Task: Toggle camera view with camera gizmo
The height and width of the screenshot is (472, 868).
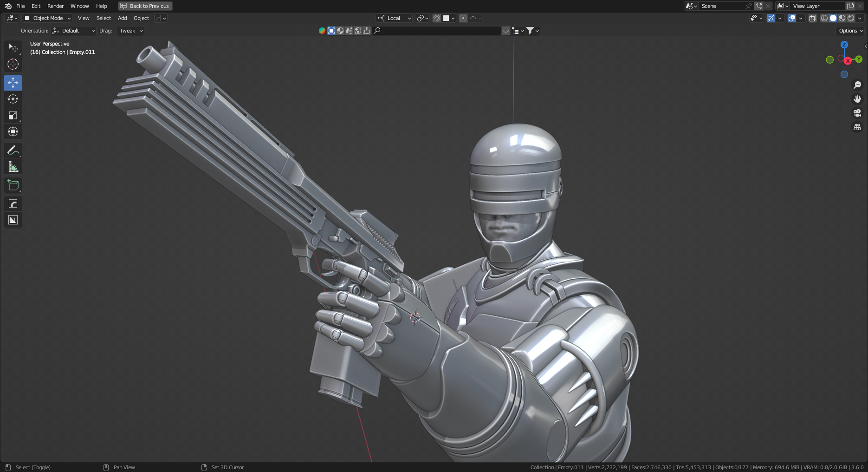Action: [x=857, y=113]
